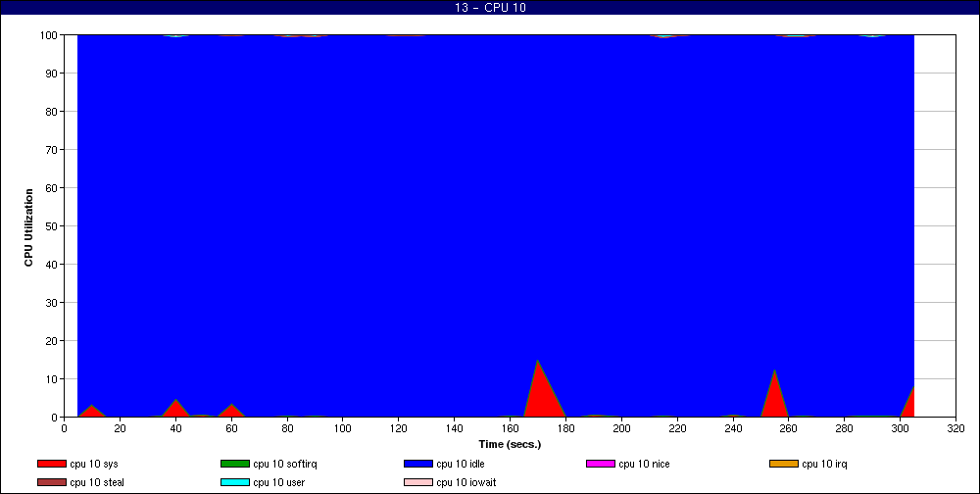Click the cyan cpu 10 user legend swatch

(x=235, y=483)
